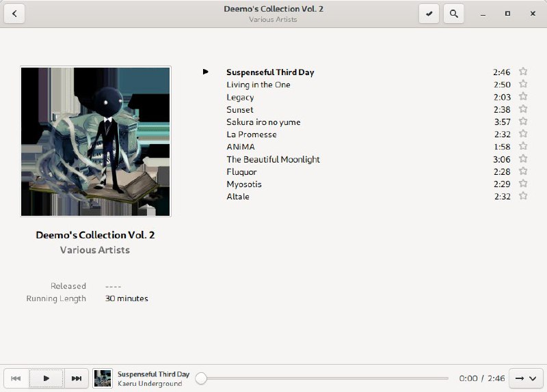Viewport: 547px width, 392px height.
Task: Play Sakura iro no yume
Action: (263, 122)
